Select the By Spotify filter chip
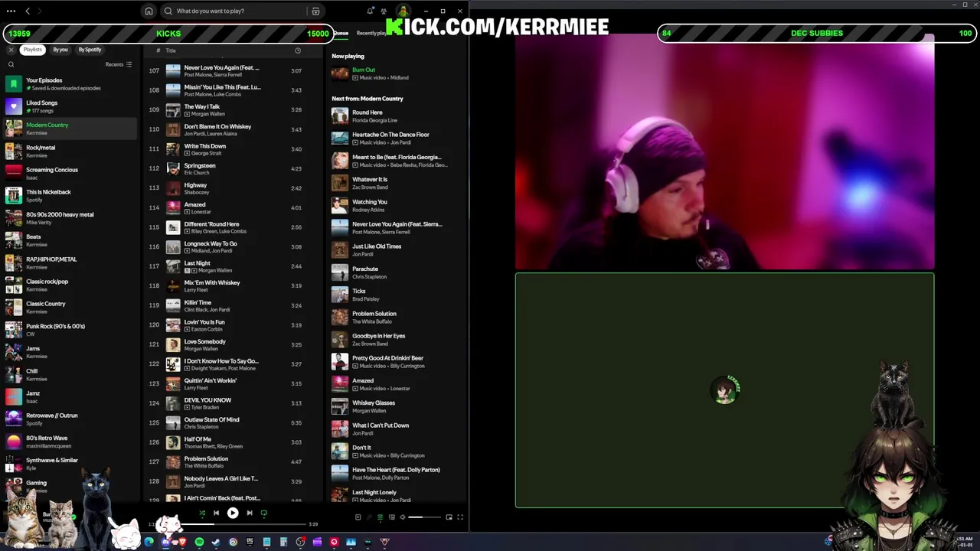Image resolution: width=980 pixels, height=551 pixels. (90, 50)
